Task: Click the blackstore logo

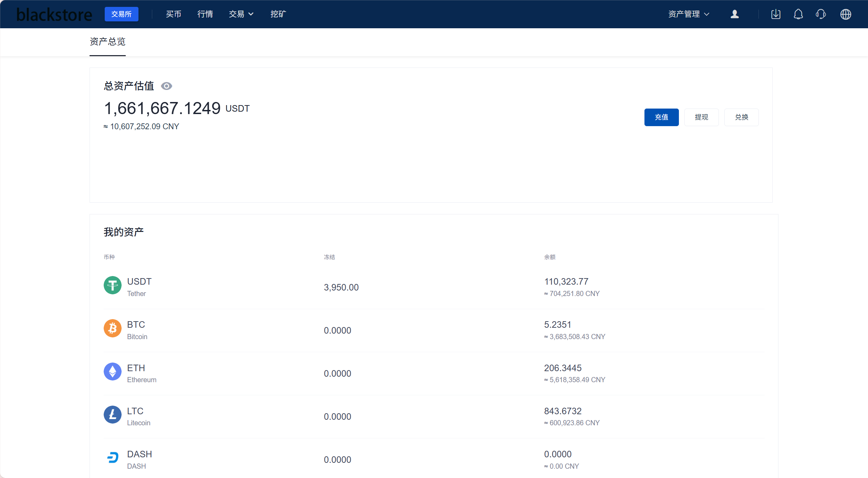Action: (x=54, y=14)
